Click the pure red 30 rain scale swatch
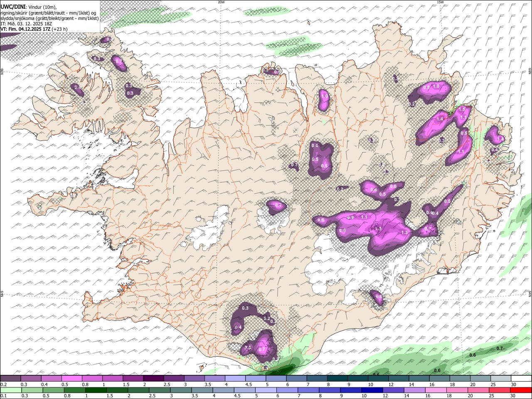 coord(521,390)
